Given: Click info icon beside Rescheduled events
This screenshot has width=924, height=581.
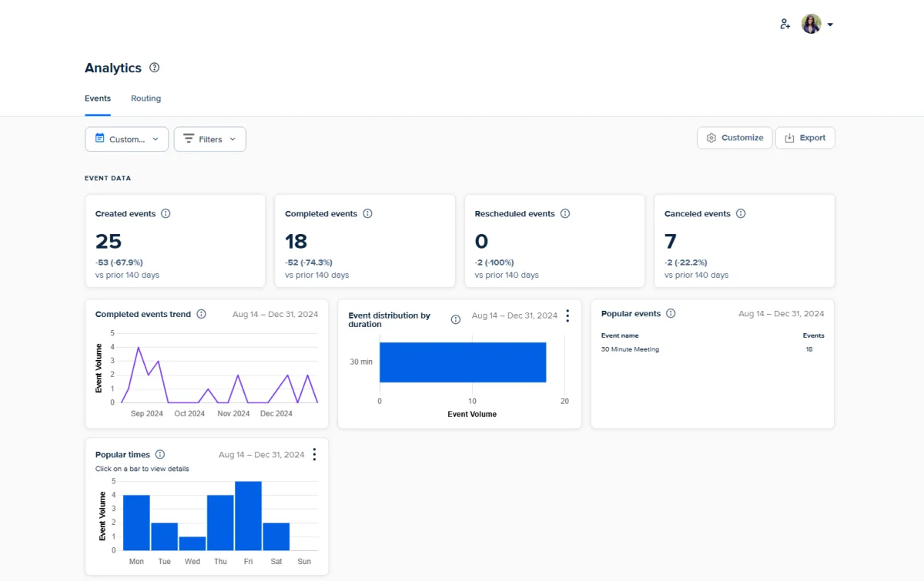Looking at the screenshot, I should point(565,214).
